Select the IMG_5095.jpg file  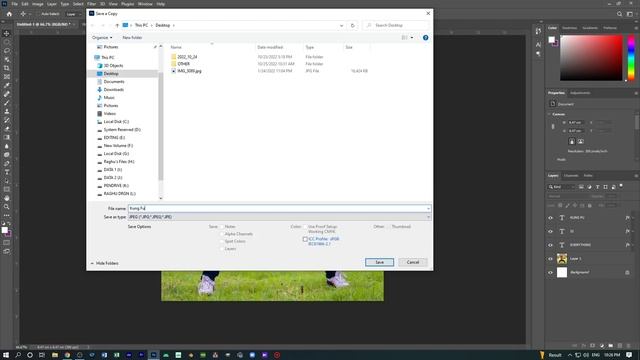point(189,71)
